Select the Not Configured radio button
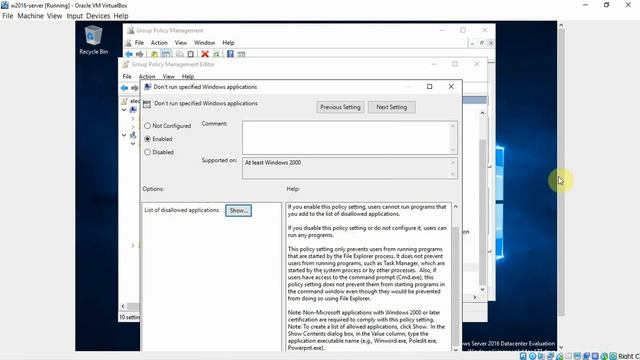 tap(147, 126)
